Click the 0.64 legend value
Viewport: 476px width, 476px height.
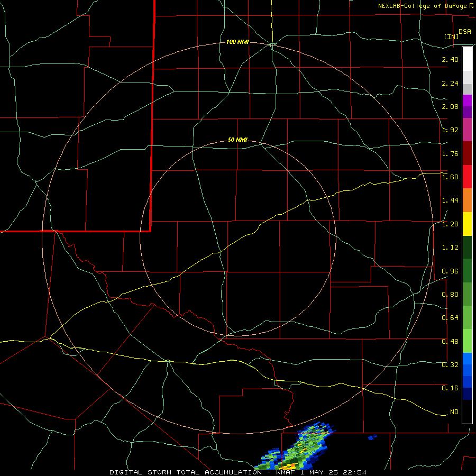(450, 318)
